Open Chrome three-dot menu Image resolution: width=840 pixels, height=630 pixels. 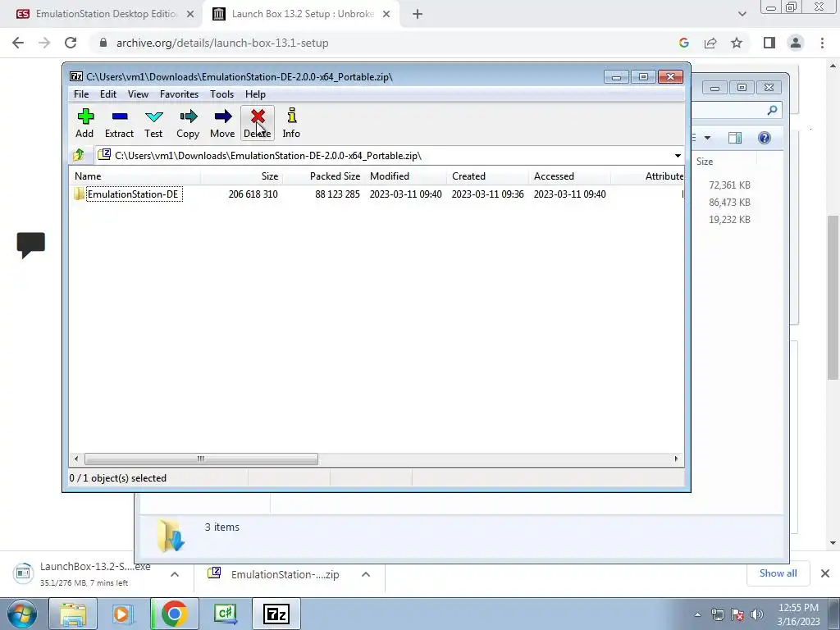coord(822,43)
